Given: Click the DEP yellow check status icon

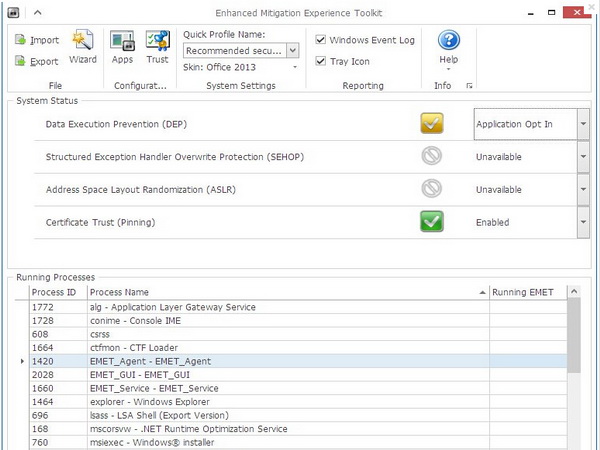Looking at the screenshot, I should (432, 123).
